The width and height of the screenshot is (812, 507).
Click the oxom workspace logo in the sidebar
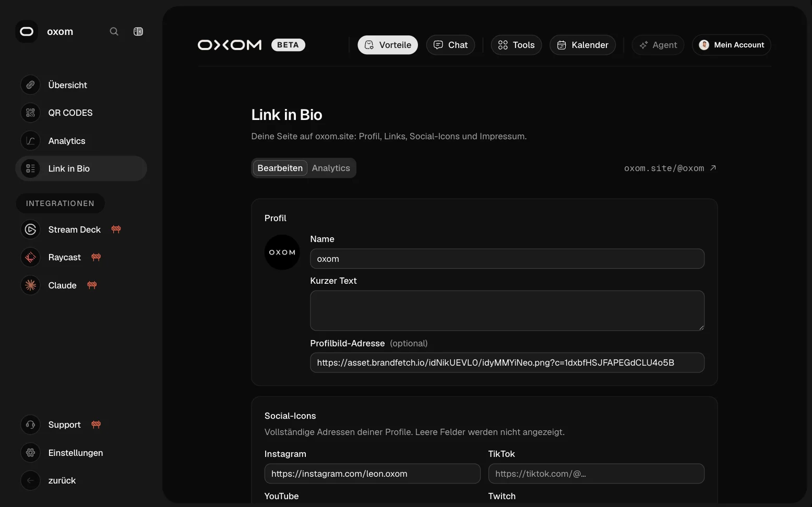click(x=27, y=31)
